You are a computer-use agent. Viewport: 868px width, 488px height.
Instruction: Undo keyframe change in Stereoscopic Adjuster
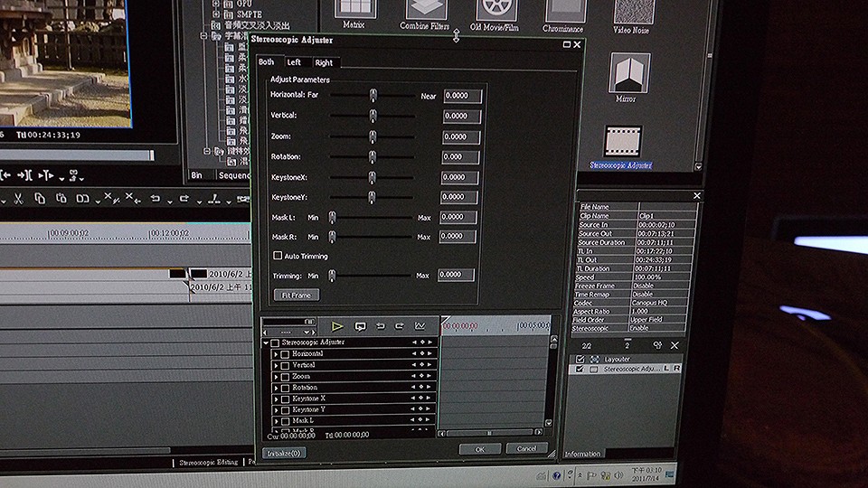(x=381, y=326)
